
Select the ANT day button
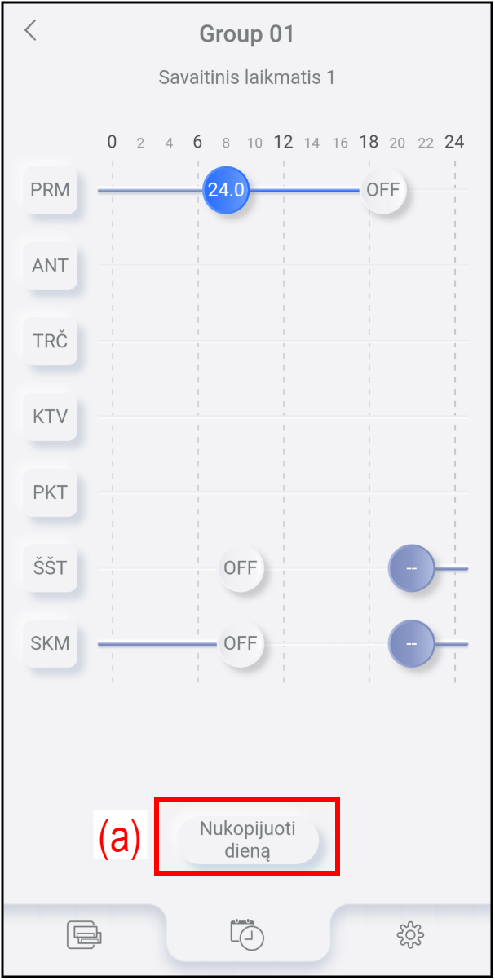point(51,266)
